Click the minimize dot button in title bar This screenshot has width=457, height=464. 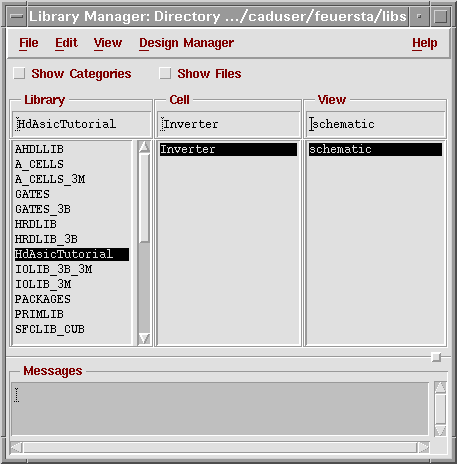pyautogui.click(x=419, y=16)
